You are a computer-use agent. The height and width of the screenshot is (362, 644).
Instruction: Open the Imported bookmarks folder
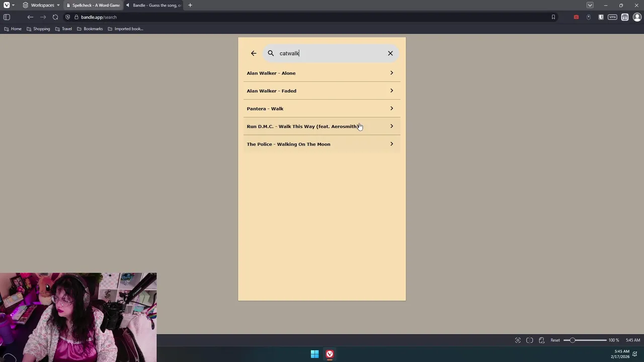tap(125, 29)
